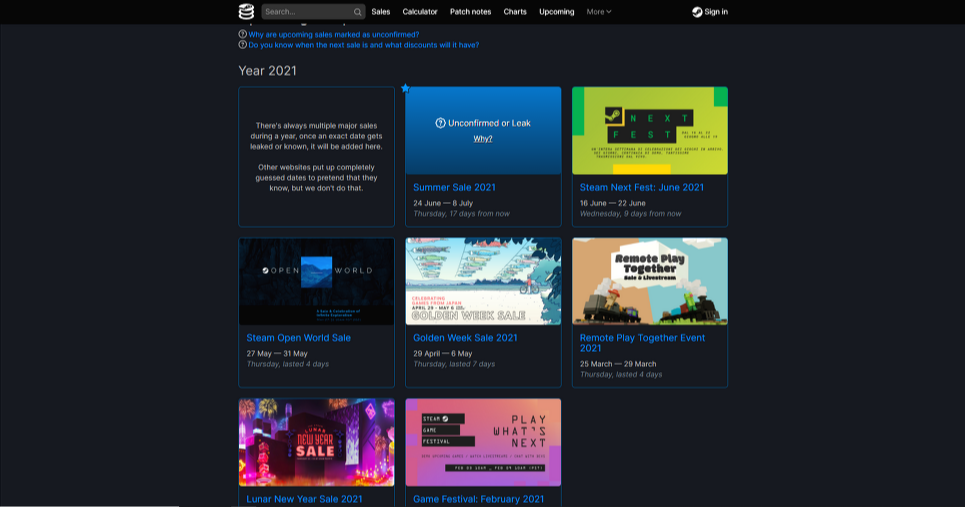The image size is (965, 507).
Task: Click the Lunar New Year Sale banner image
Action: pyautogui.click(x=316, y=442)
